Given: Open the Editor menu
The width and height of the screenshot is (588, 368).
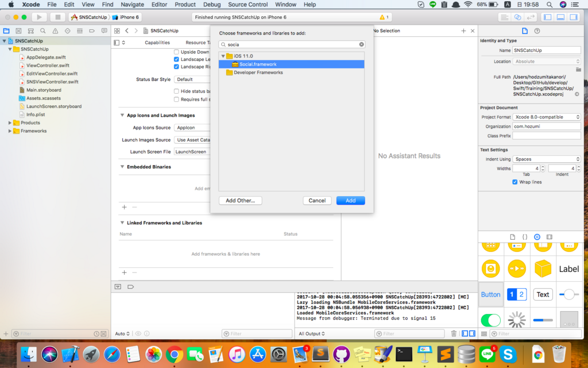Looking at the screenshot, I should [x=159, y=5].
